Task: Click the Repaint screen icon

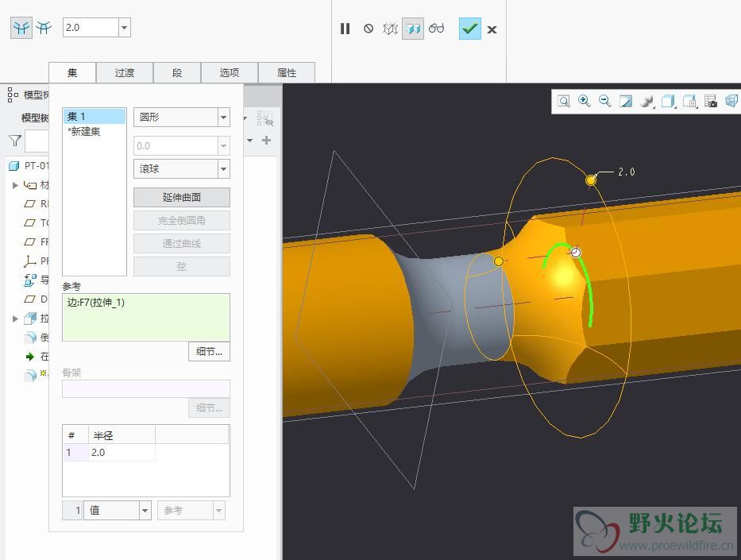Action: point(626,101)
